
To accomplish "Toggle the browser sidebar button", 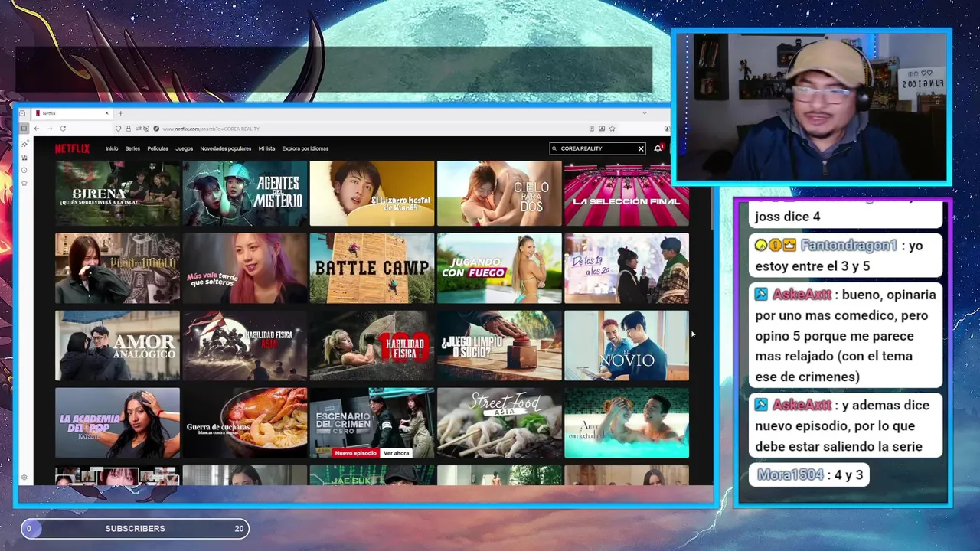I will pyautogui.click(x=24, y=129).
